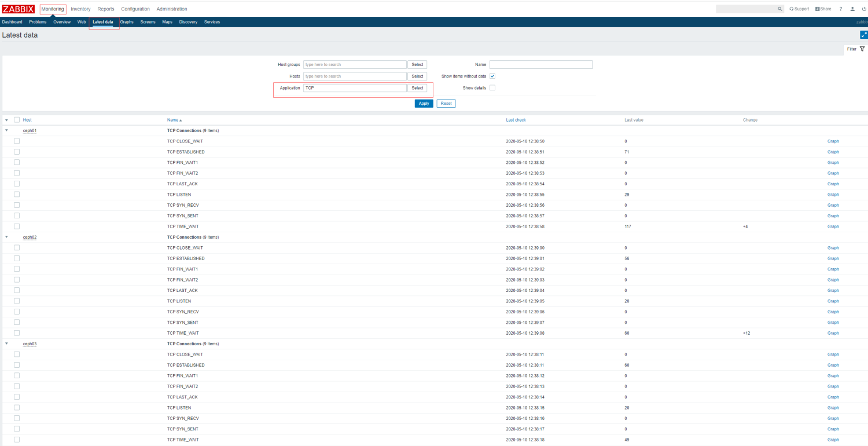This screenshot has height=446, width=868.
Task: Open Graph for ceph01 TCP TIME_WAIT
Action: [x=833, y=226]
